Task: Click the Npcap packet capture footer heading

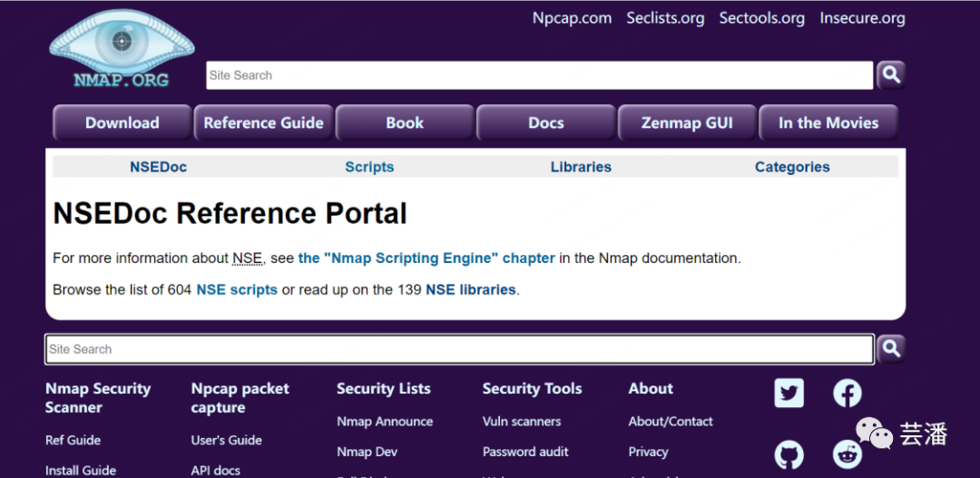Action: [x=240, y=398]
